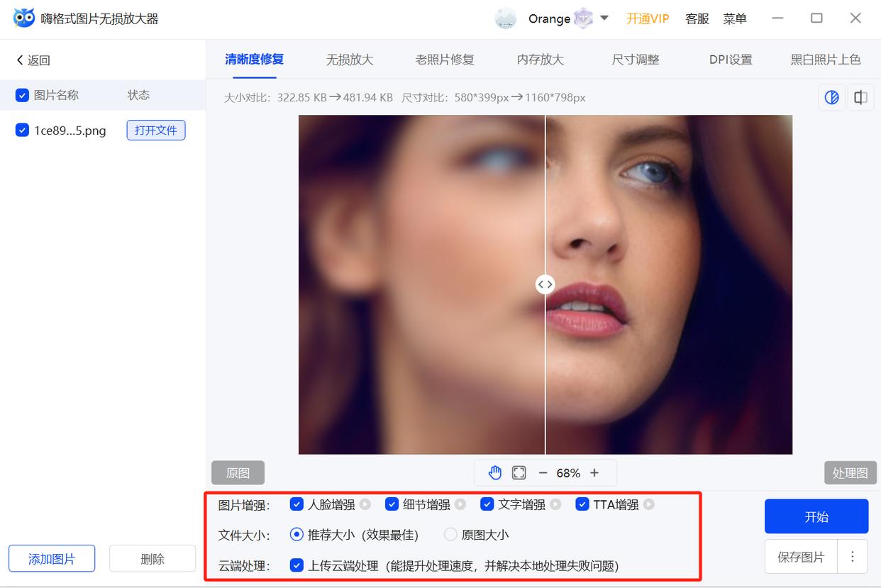Select the side-by-side compare view icon
The image size is (881, 588).
click(x=860, y=97)
